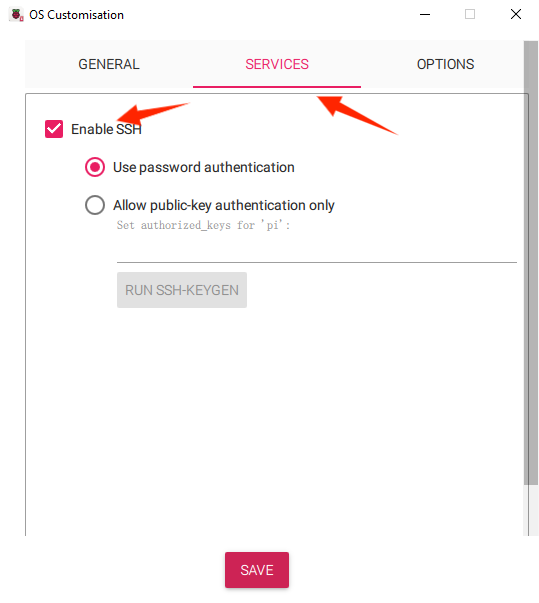Click the 'Allow public-key authentication only' label text
Viewport: 539px width, 603px height.
pos(224,205)
